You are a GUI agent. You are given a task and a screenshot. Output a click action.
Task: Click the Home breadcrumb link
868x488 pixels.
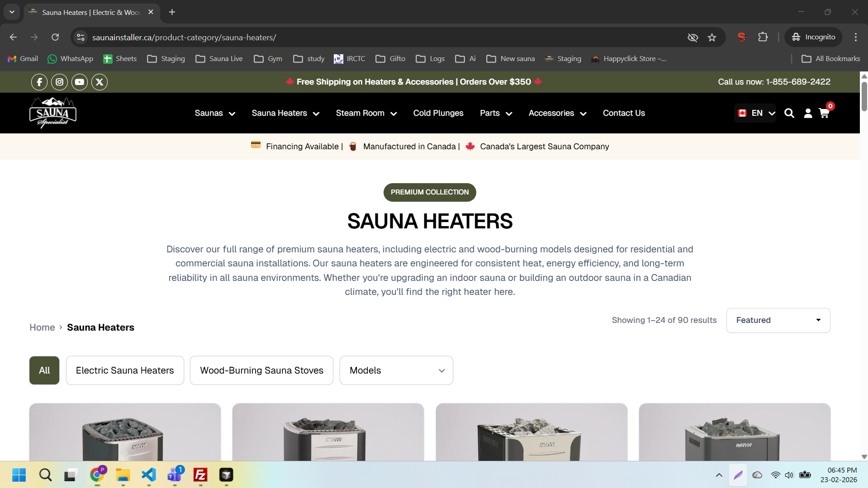42,327
